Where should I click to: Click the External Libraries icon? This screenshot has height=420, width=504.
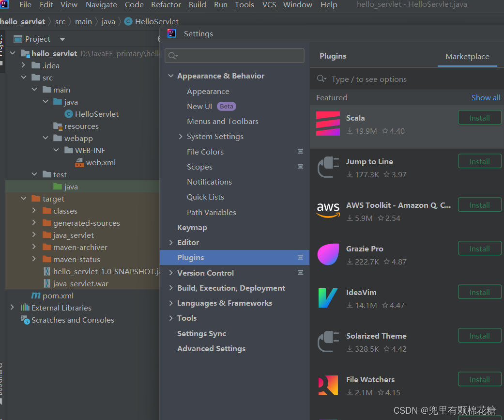click(25, 308)
